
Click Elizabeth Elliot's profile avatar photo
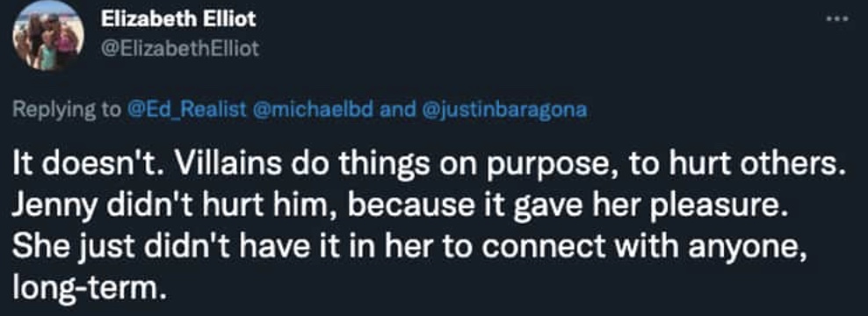48,36
